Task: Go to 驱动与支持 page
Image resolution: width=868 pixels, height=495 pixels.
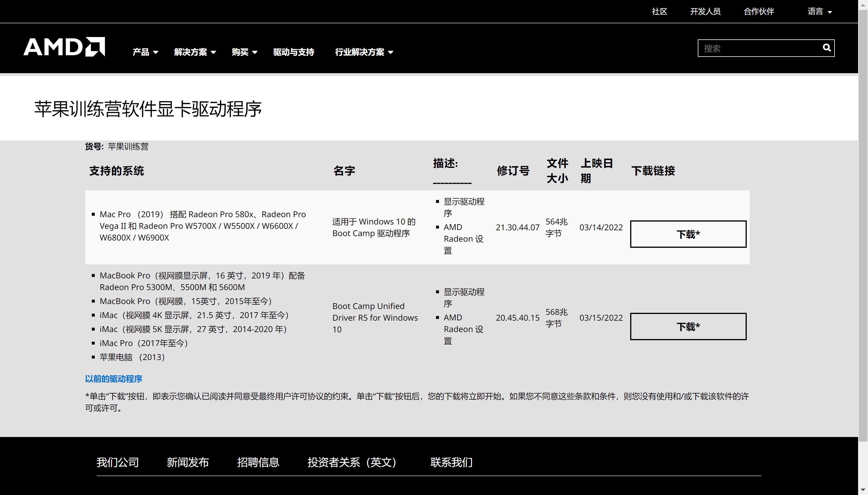Action: (294, 52)
